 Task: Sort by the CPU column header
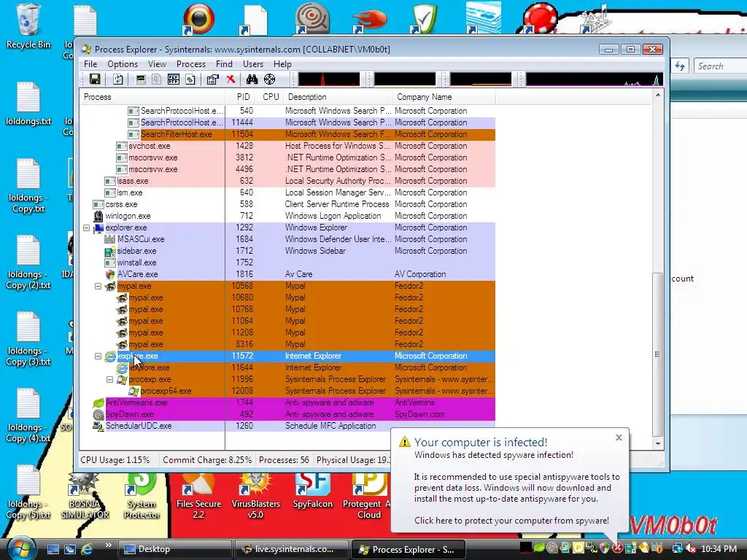click(x=271, y=97)
